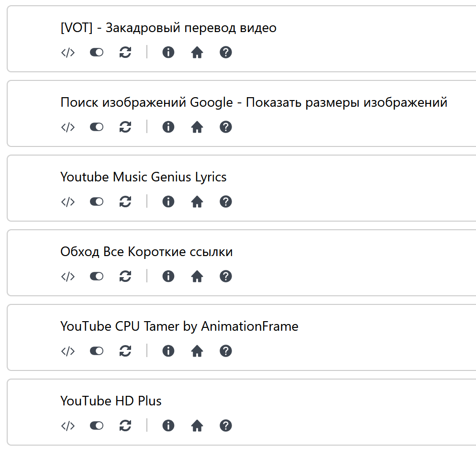Visit homepage of YouTube CPU Tamer script
476x459 pixels.
pos(197,351)
